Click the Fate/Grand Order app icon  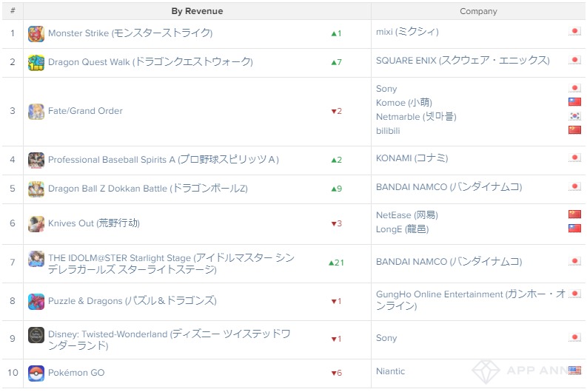[36, 112]
